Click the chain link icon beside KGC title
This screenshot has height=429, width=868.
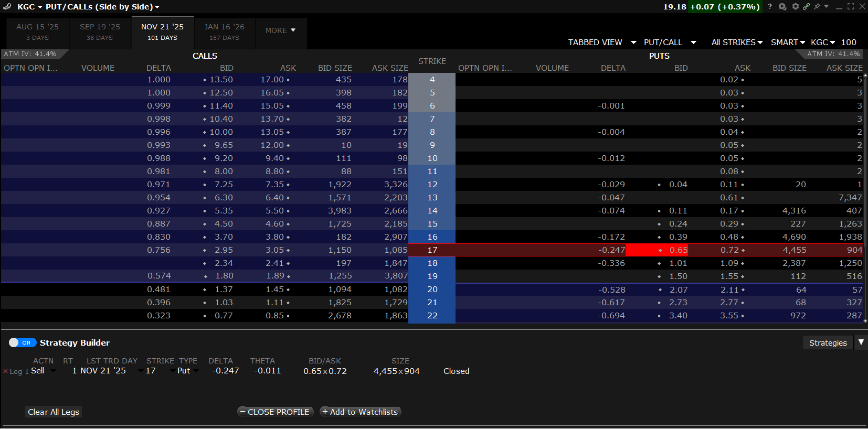(x=7, y=7)
